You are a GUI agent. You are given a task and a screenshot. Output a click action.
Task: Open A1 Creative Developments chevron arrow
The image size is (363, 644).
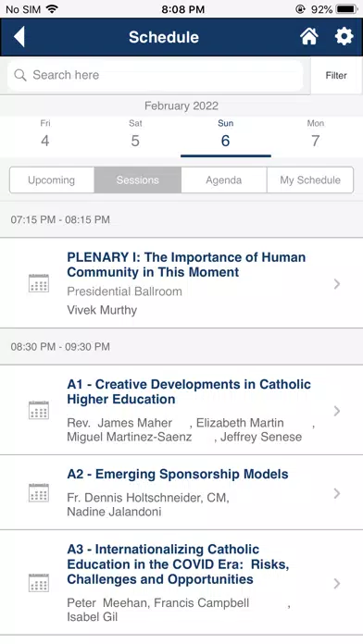(x=337, y=411)
